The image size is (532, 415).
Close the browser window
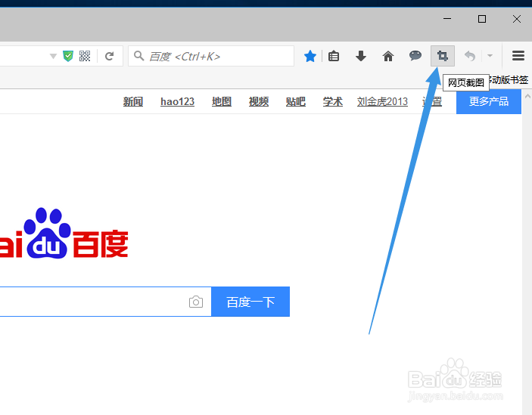517,19
